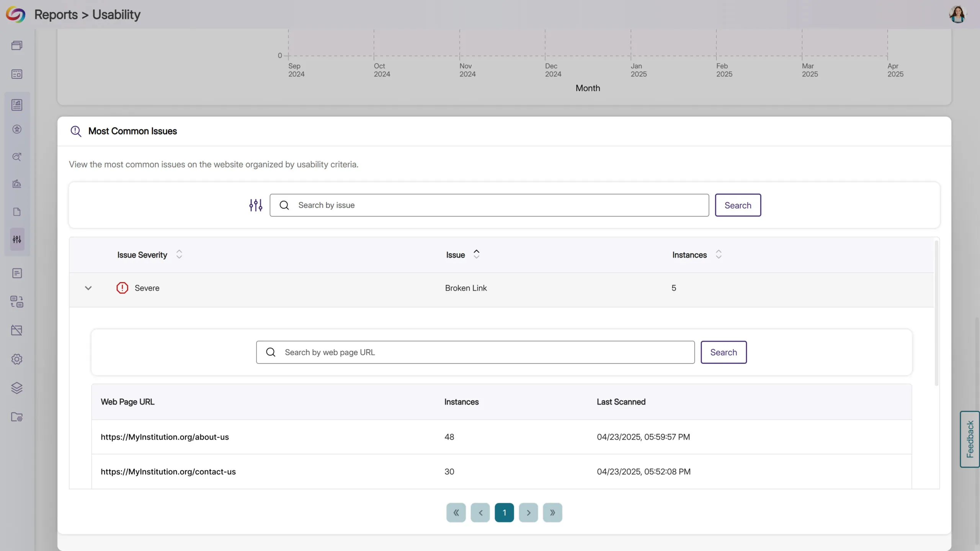Viewport: 980px width, 551px height.
Task: Go to next page in pagination
Action: (x=528, y=513)
